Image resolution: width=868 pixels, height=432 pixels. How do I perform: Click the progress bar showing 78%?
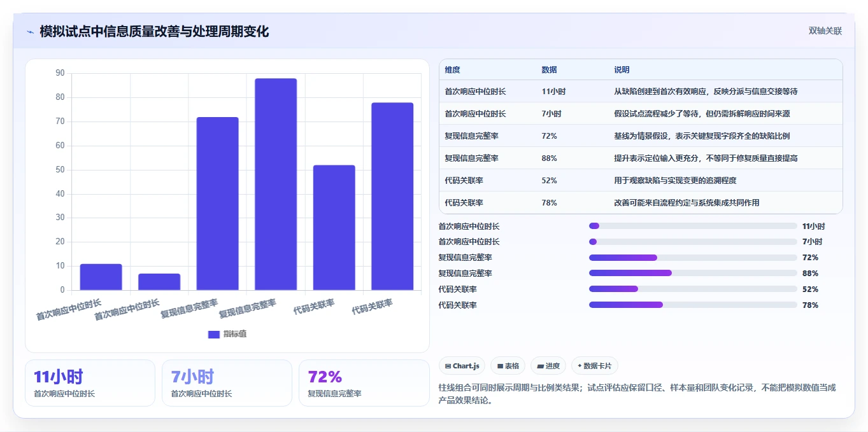[x=693, y=305]
